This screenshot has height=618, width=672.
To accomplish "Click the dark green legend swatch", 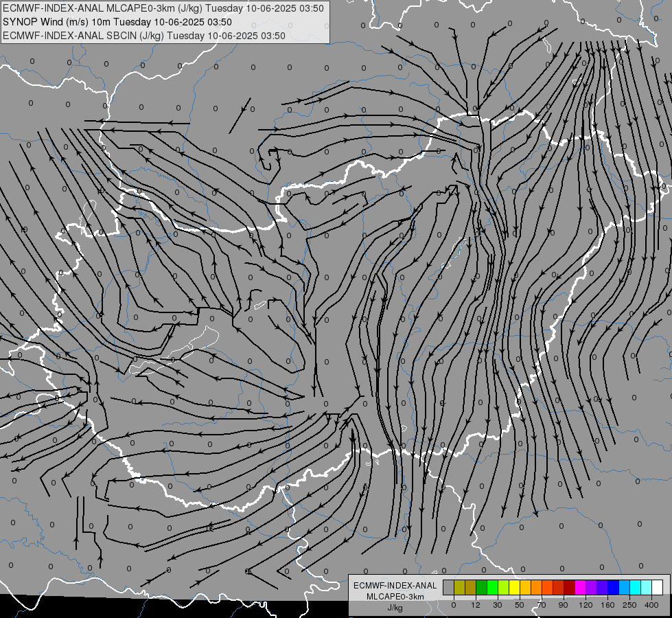I will tap(482, 587).
